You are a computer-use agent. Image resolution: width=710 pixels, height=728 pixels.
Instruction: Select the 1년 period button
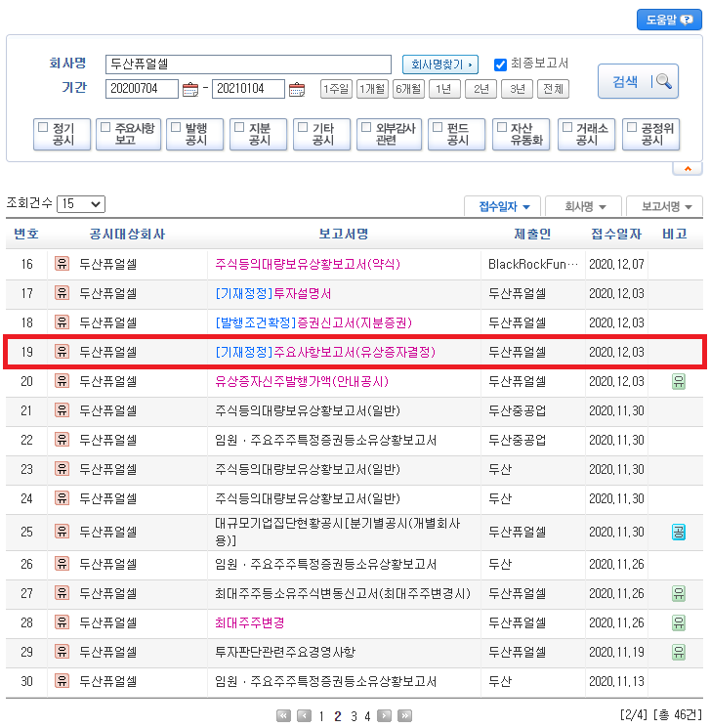444,89
